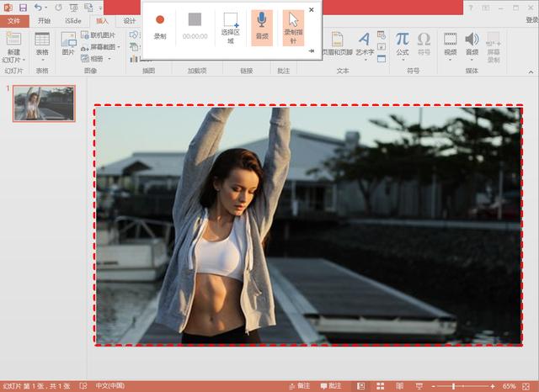Click the Select Area (选择区域) icon
Viewport: 539px width, 392px height.
230,23
